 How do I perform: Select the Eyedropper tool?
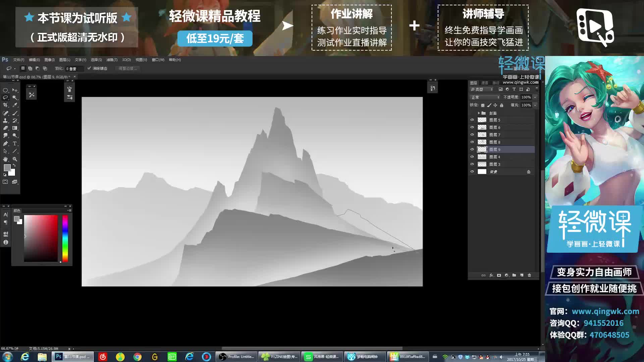point(15,105)
